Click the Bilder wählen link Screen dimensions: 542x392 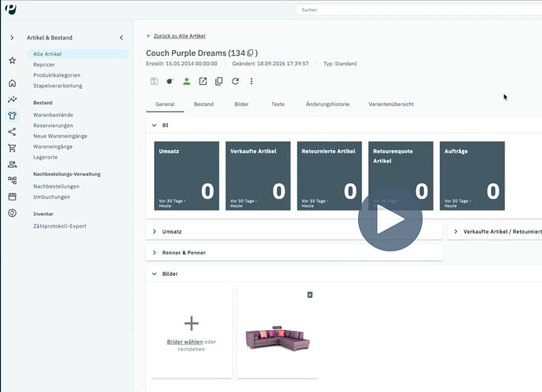tap(185, 342)
